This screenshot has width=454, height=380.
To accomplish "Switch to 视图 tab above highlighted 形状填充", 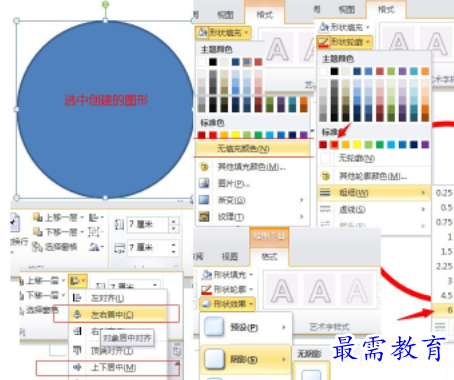I will pyautogui.click(x=225, y=15).
